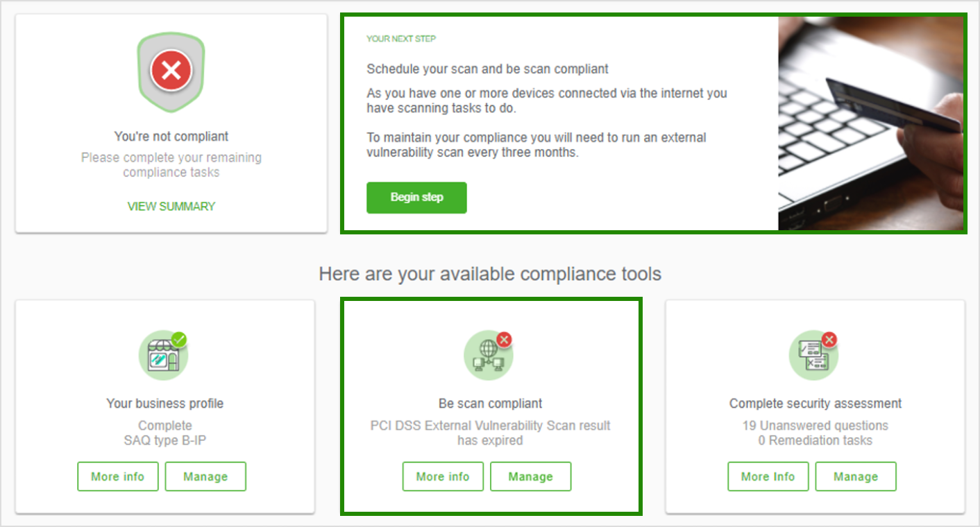Click the "YOUR NEXT STEP" label

pos(401,39)
